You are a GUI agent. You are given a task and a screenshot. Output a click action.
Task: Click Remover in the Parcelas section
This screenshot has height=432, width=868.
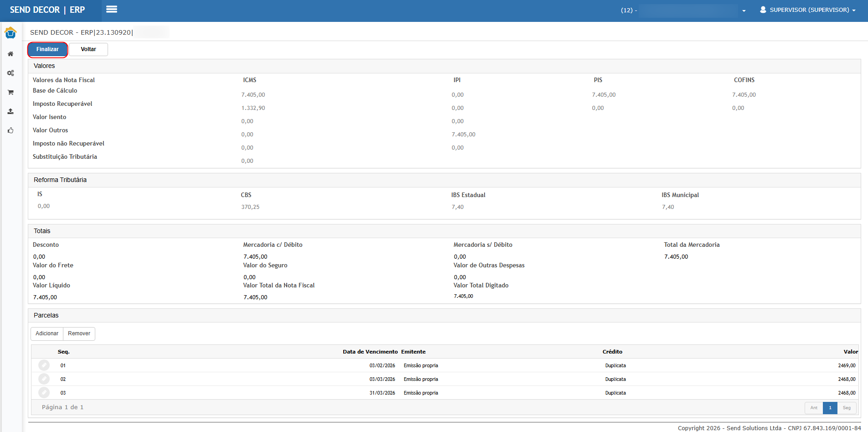click(x=79, y=333)
